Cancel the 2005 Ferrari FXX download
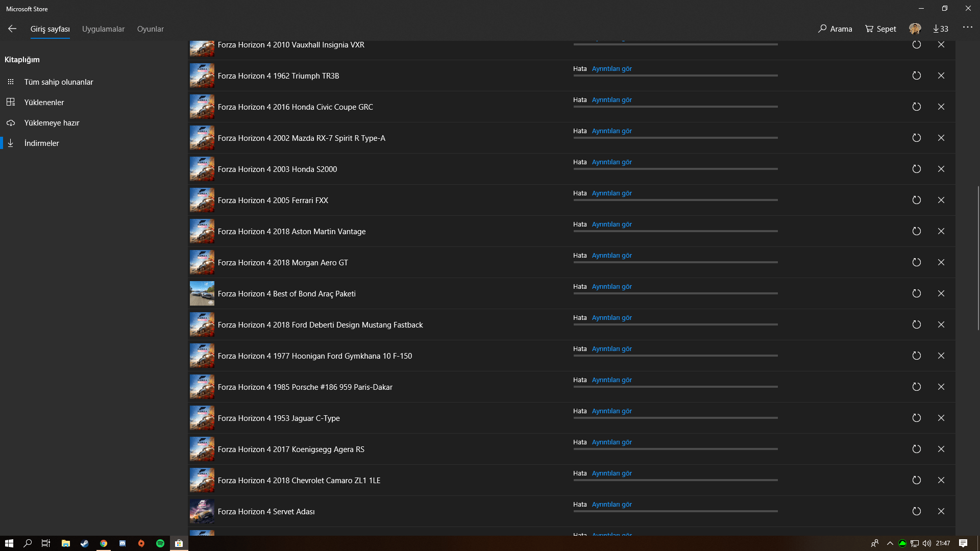The image size is (980, 551). 941,200
